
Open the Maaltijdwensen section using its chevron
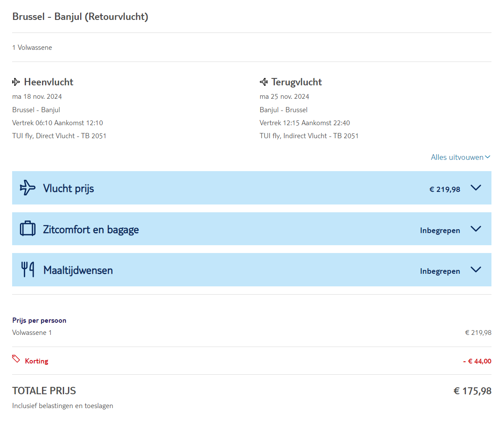[476, 269]
